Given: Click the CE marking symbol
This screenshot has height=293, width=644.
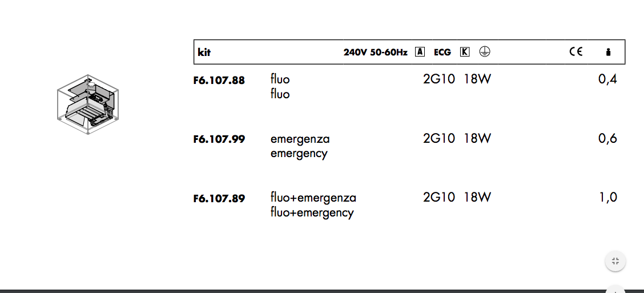Looking at the screenshot, I should tap(575, 52).
